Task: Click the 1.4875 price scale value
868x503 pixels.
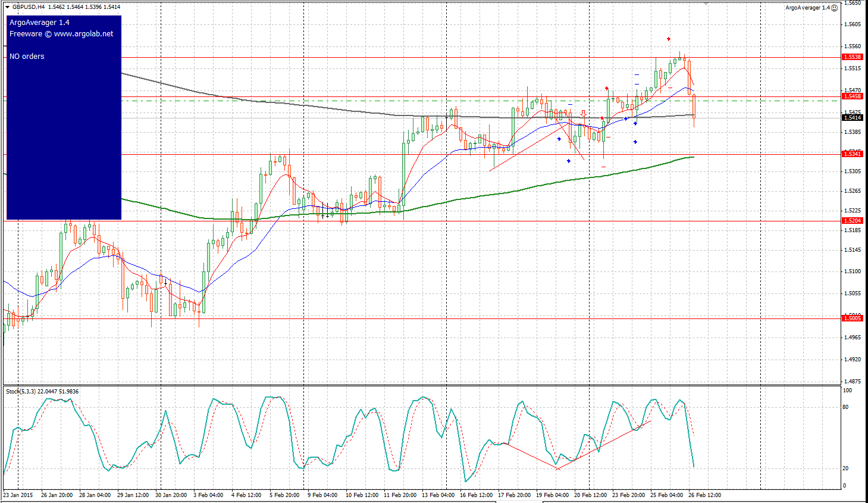Action: coord(853,382)
